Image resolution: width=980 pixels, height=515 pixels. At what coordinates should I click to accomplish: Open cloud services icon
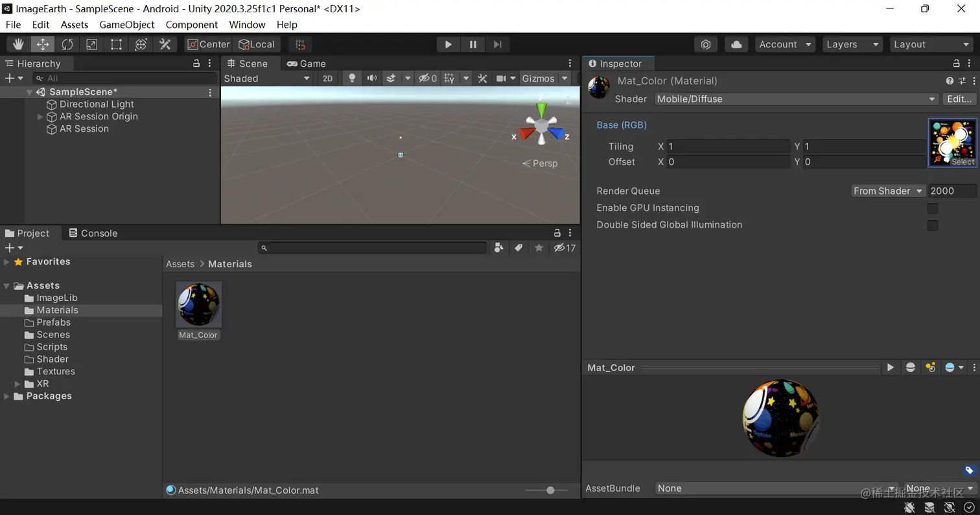click(x=736, y=44)
